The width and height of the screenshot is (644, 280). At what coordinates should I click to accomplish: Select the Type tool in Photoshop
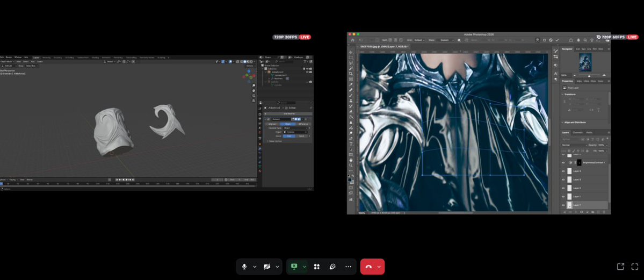(x=351, y=144)
